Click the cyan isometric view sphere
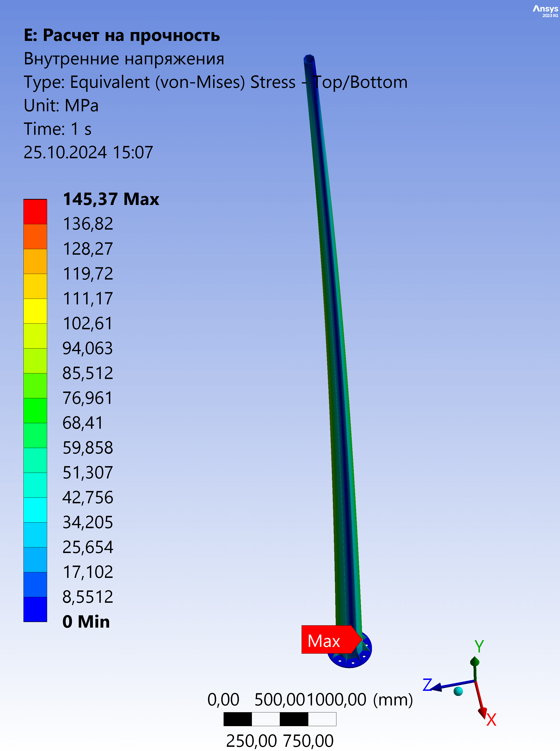560x751 pixels. 458,691
